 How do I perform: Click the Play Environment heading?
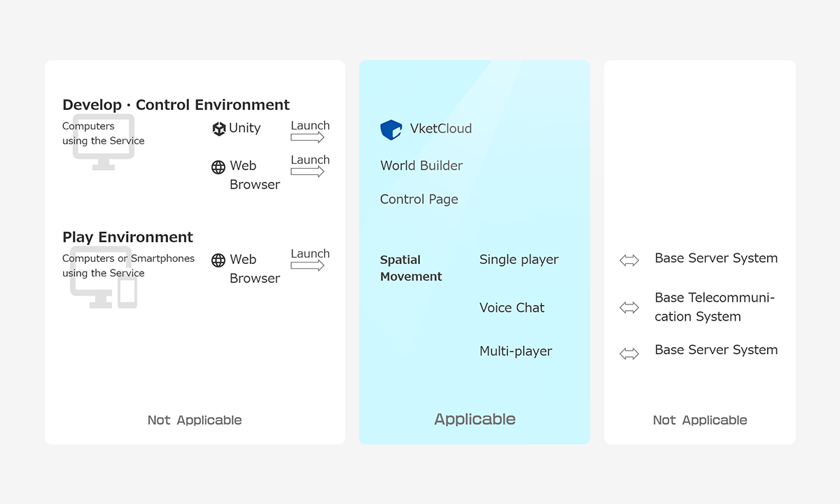[x=127, y=237]
